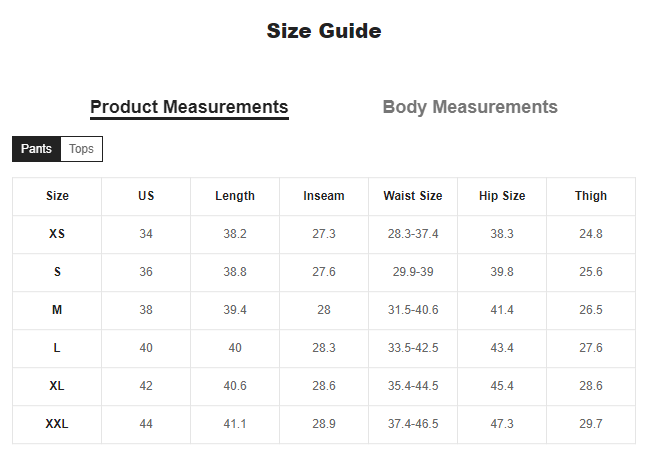
Task: Open the Body Measurements tab
Action: click(470, 107)
